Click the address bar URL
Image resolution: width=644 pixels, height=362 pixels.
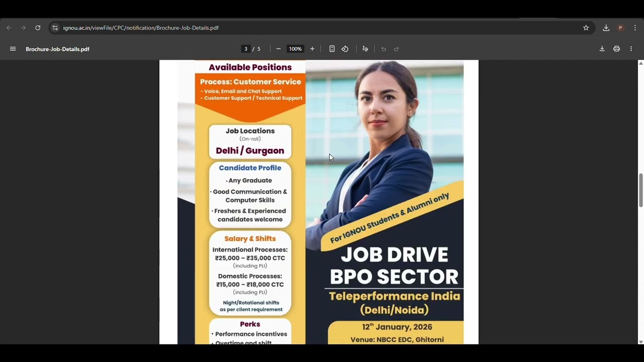(x=141, y=28)
